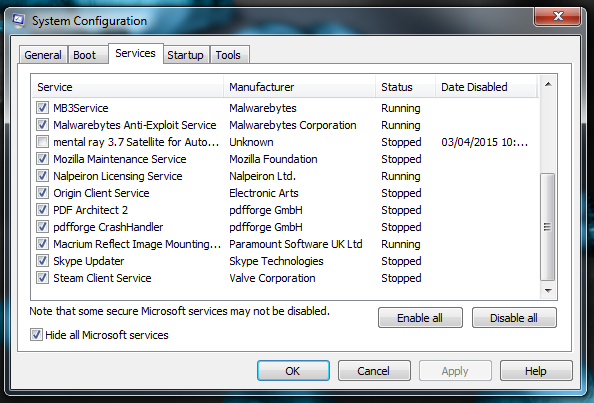
Task: Click the System Configuration title bar icon
Action: (18, 20)
